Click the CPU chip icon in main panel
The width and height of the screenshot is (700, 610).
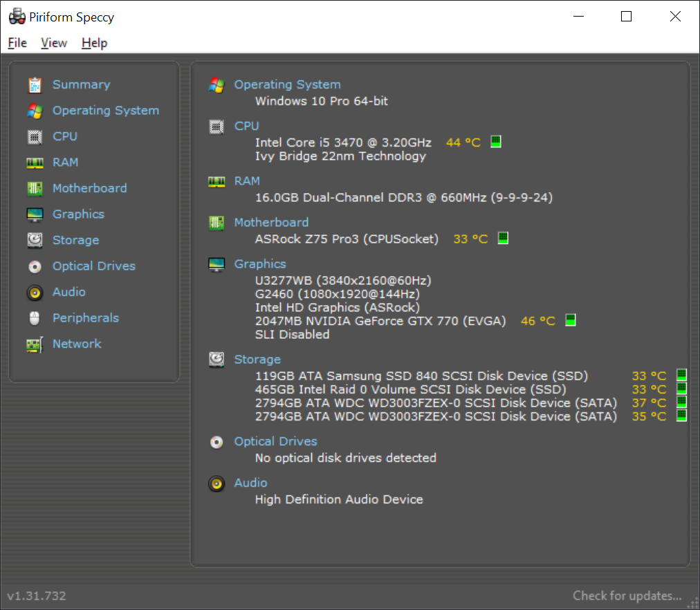click(x=217, y=127)
